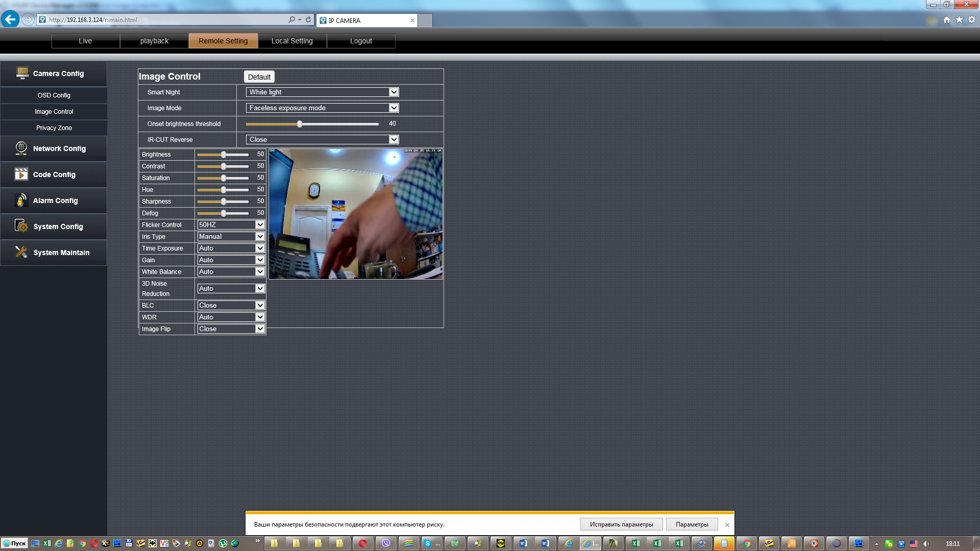Screen dimensions: 980x551
Task: Open the Flicker Control 50HZ dropdown
Action: [x=231, y=225]
